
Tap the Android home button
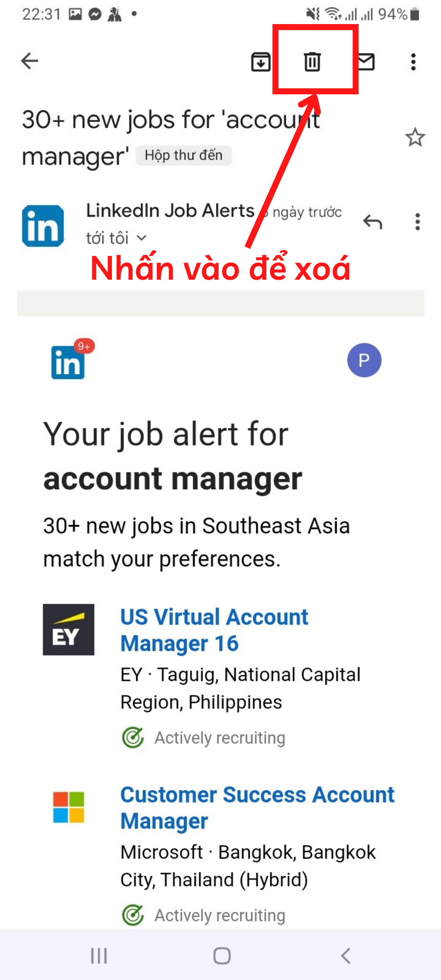tap(222, 956)
